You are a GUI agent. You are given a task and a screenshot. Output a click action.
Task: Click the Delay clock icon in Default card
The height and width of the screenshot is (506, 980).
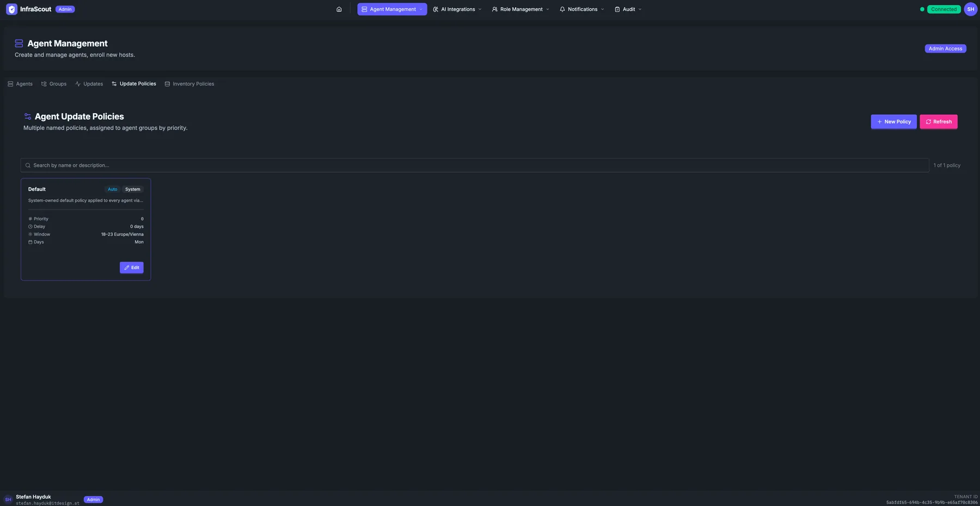pos(30,226)
